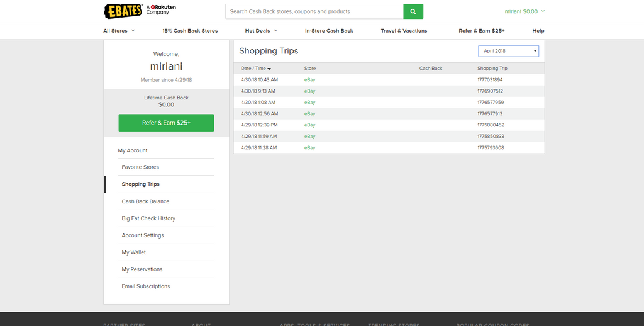
Task: Click eBay link for 4/30/18 12:56 AM trip
Action: 309,114
